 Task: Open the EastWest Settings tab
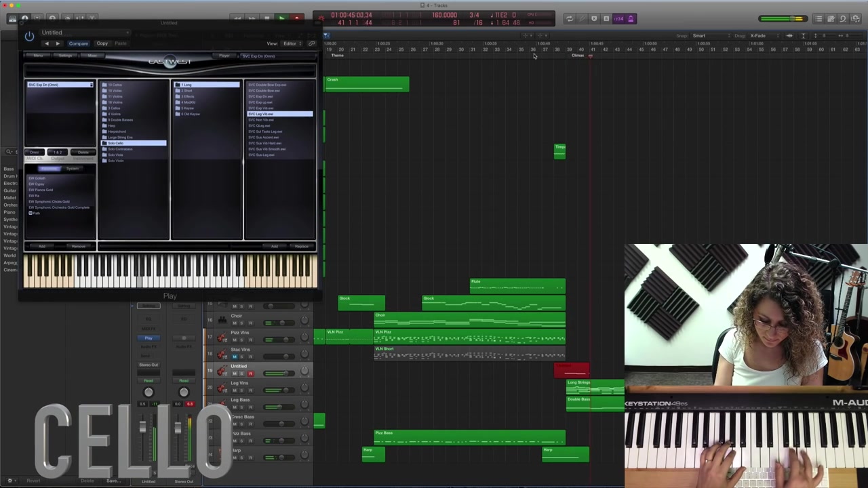65,56
